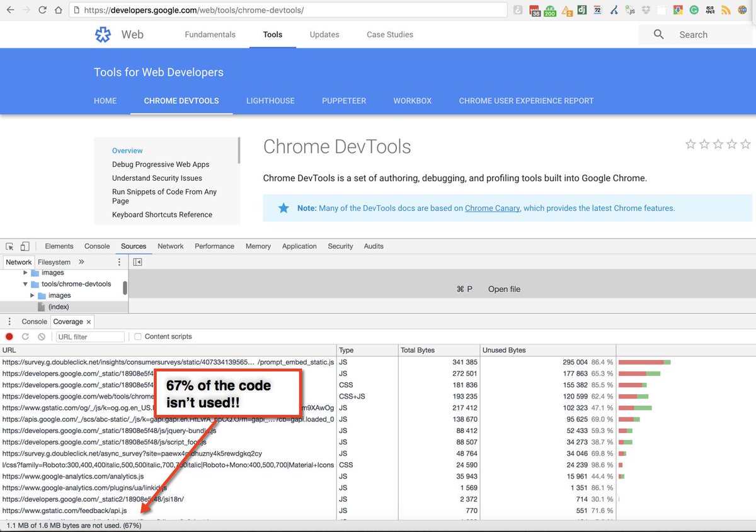This screenshot has width=756, height=532.
Task: Open the calendar extension showing 36
Action: click(x=535, y=10)
